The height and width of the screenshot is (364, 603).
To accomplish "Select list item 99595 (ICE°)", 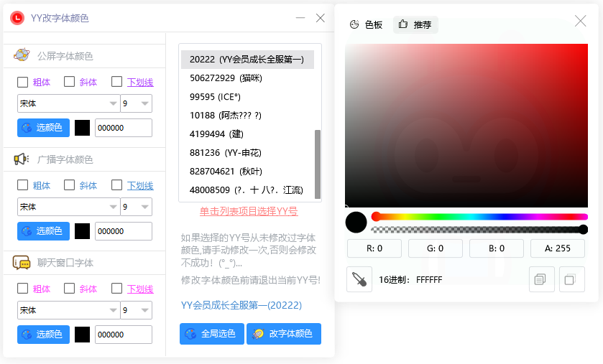I will pos(247,97).
